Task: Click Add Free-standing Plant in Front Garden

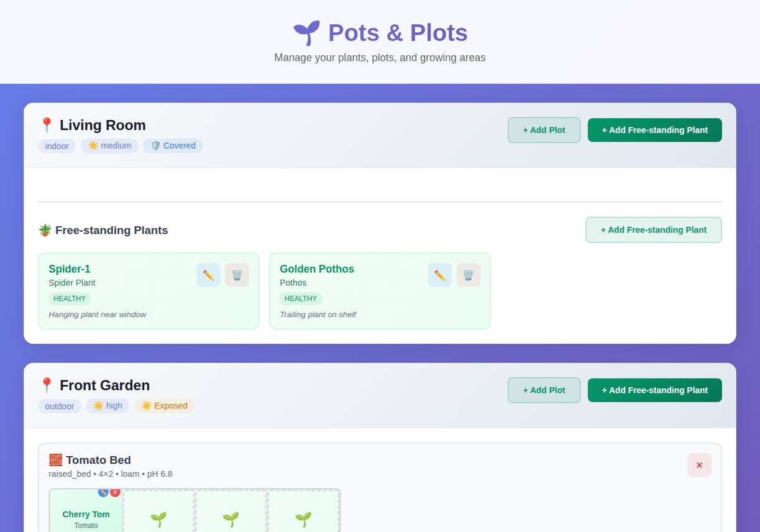Action: pos(654,390)
